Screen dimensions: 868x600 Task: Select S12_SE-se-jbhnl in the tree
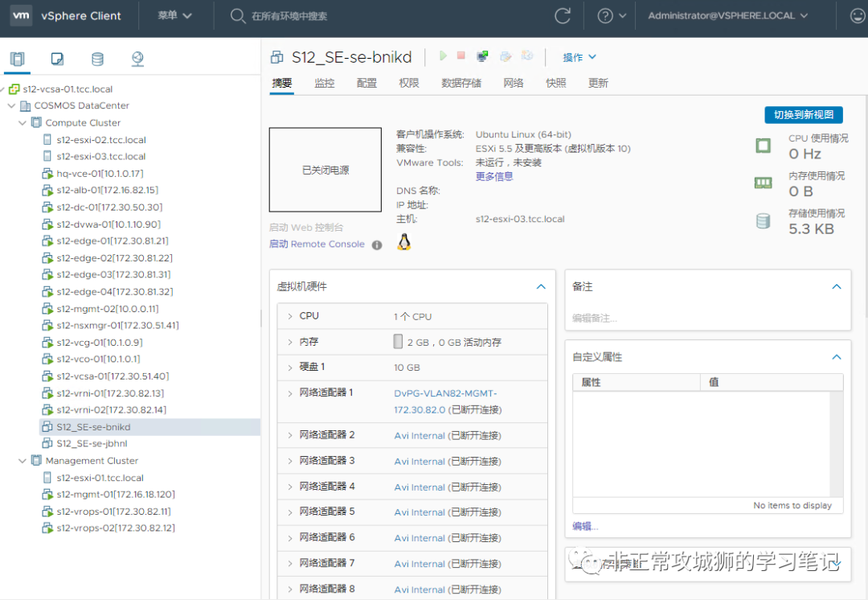tap(92, 443)
